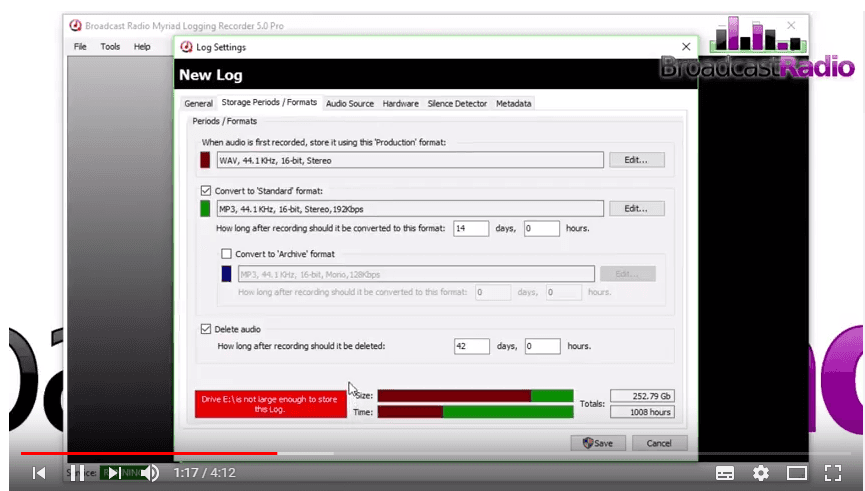This screenshot has height=491, width=865.
Task: Enable Convert to 'Archive' format
Action: click(x=226, y=254)
